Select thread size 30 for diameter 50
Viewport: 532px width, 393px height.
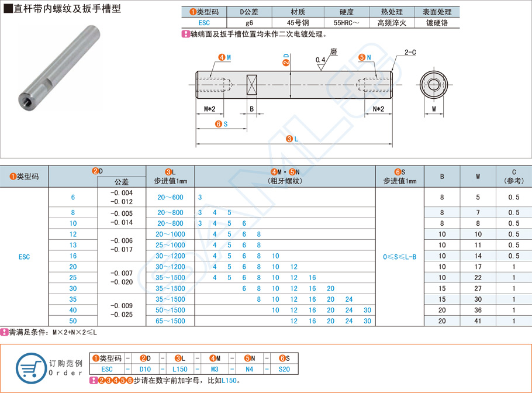(x=367, y=320)
